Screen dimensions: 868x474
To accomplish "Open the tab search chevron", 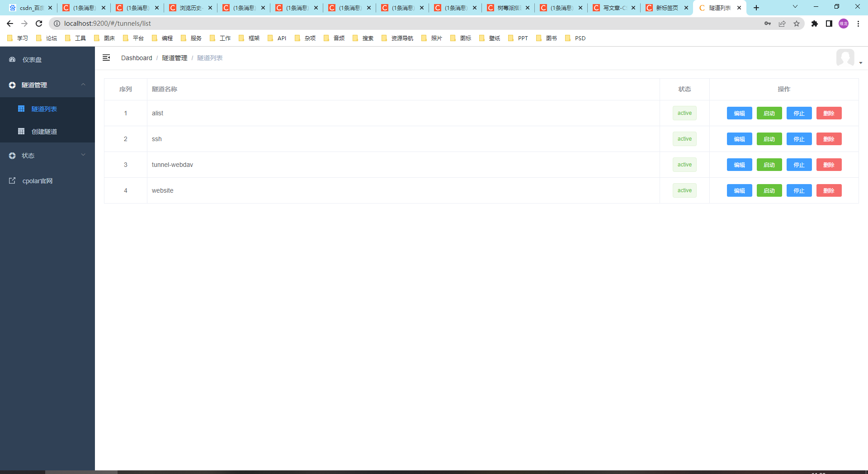I will 795,7.
